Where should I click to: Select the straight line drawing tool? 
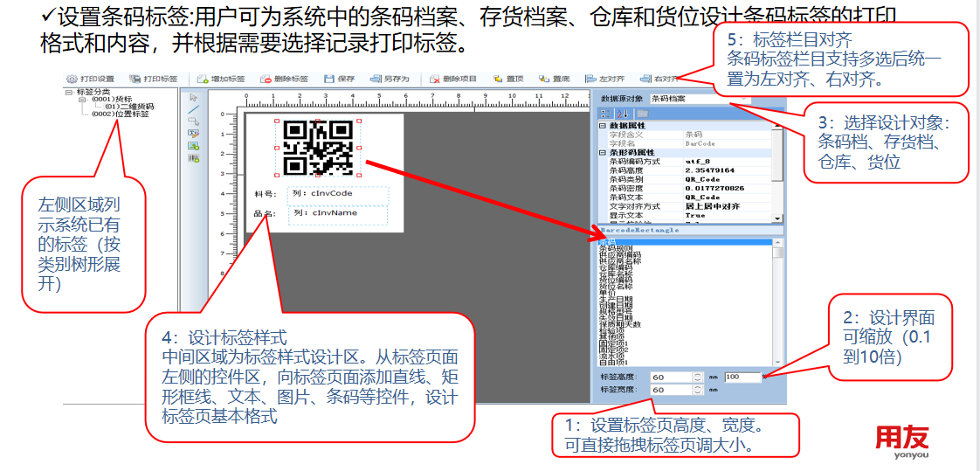(193, 109)
